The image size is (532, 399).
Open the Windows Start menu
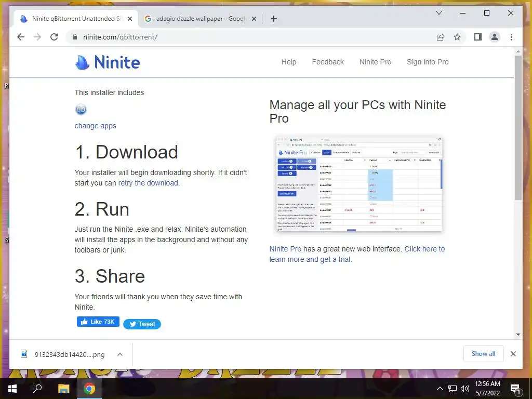(x=12, y=389)
